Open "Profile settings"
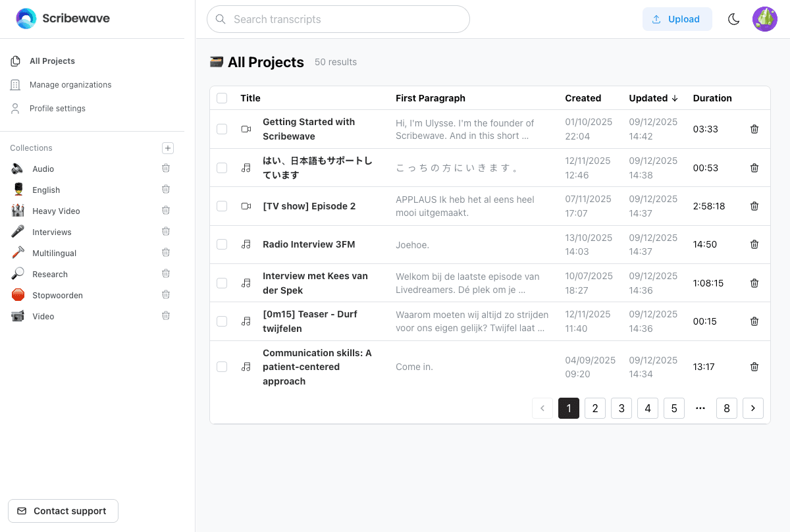Screen dimensions: 790x532 (x=58, y=108)
